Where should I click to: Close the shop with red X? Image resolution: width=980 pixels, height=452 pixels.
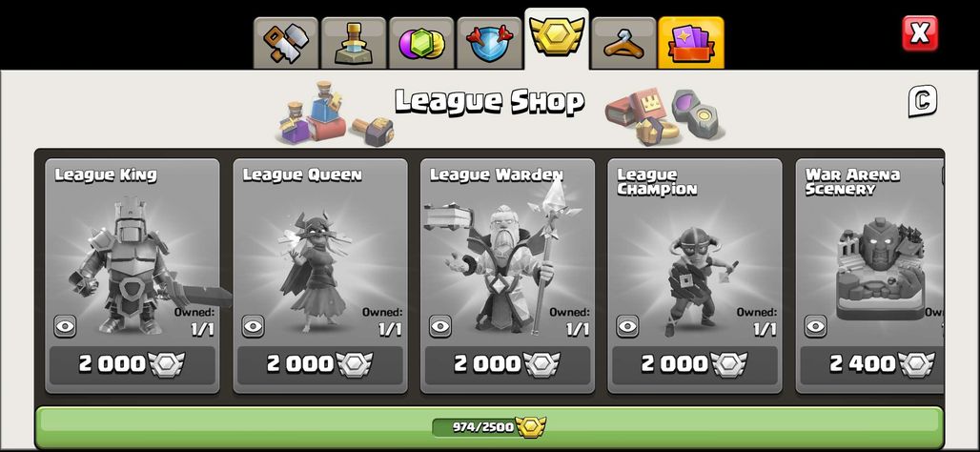tap(920, 33)
